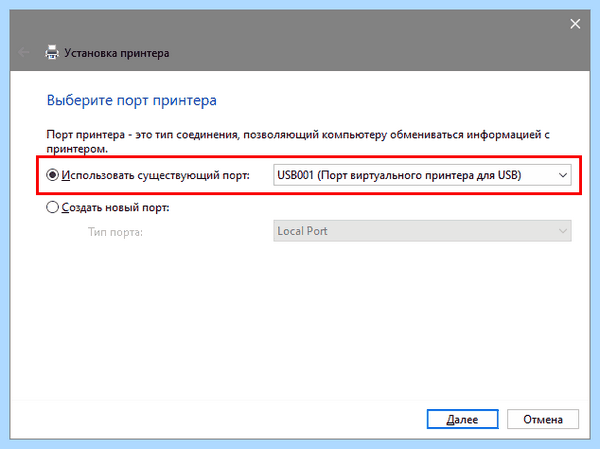Click the 'Выберите порт принтера' heading
Image resolution: width=600 pixels, height=449 pixels.
pyautogui.click(x=132, y=100)
